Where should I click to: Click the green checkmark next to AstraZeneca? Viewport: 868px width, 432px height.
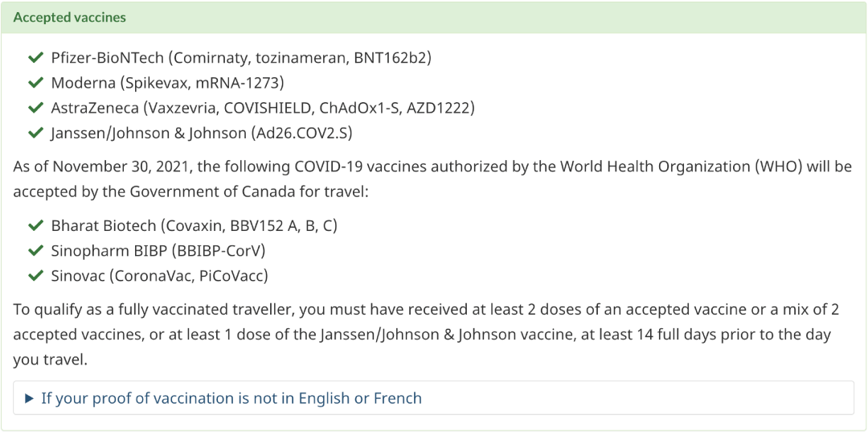pos(36,108)
